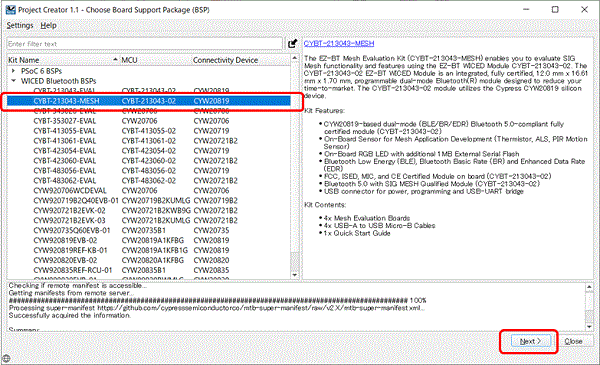Select the CYBT-413061-EVAL kit
Viewport: 600px width, 365px height.
(65, 141)
